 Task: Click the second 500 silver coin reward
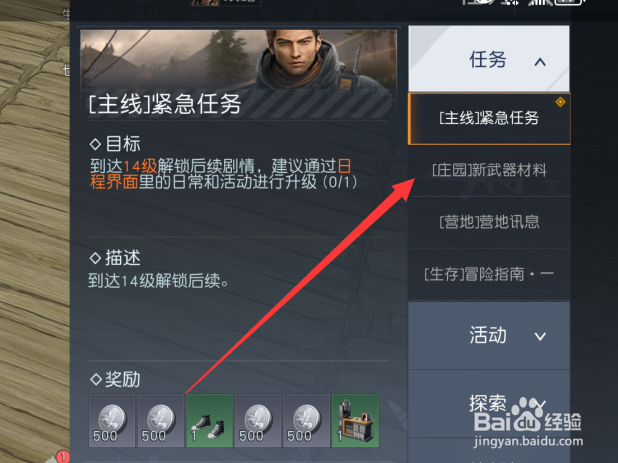pyautogui.click(x=161, y=420)
